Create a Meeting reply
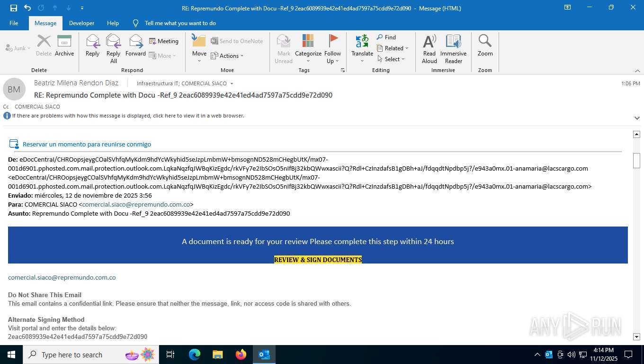 pos(164,41)
